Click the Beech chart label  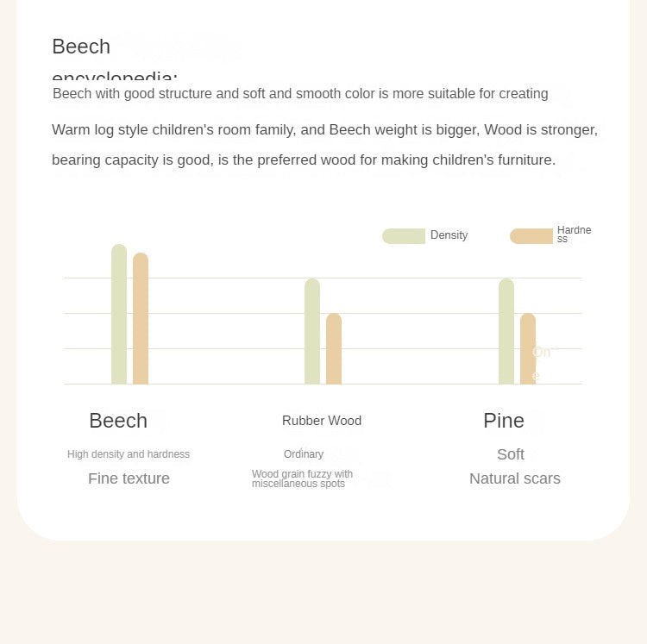[x=118, y=421]
